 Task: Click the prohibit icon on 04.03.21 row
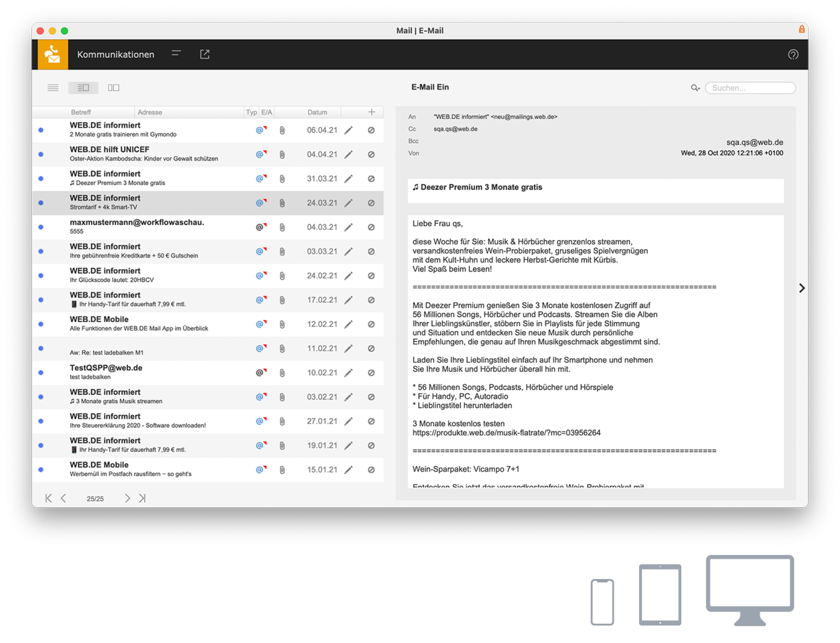pos(371,228)
